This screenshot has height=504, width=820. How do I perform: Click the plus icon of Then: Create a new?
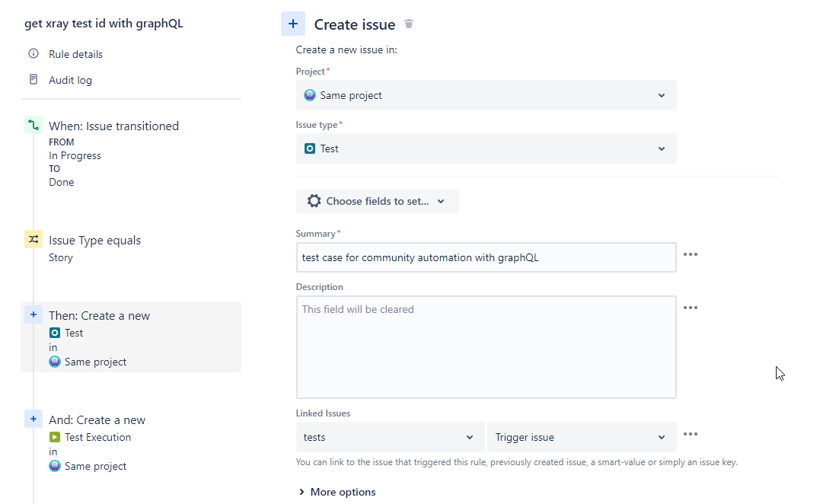pyautogui.click(x=34, y=314)
